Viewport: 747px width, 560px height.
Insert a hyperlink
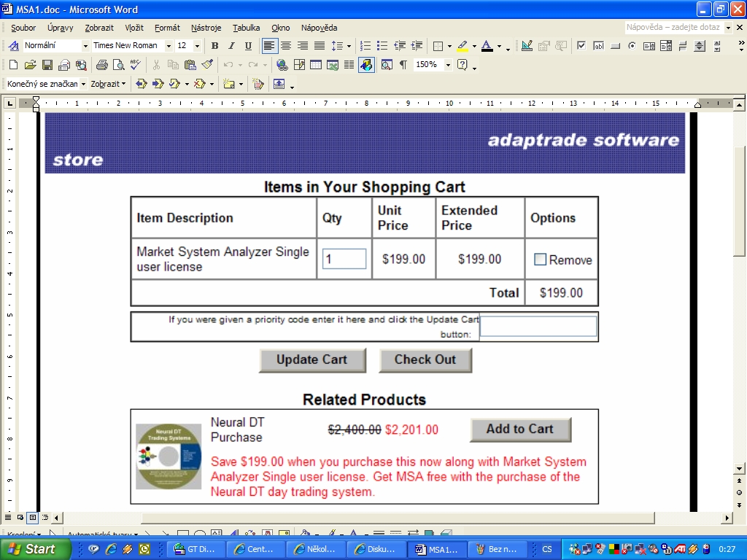pos(282,65)
